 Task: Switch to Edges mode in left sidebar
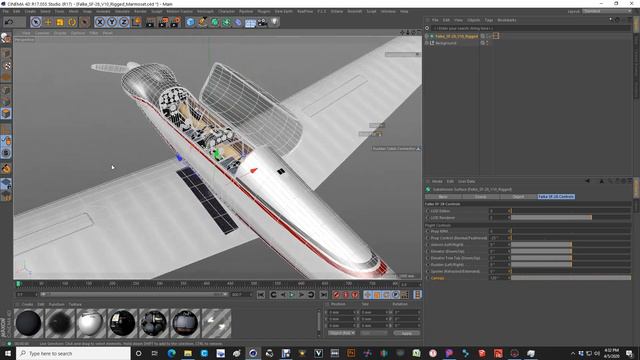pyautogui.click(x=6, y=102)
